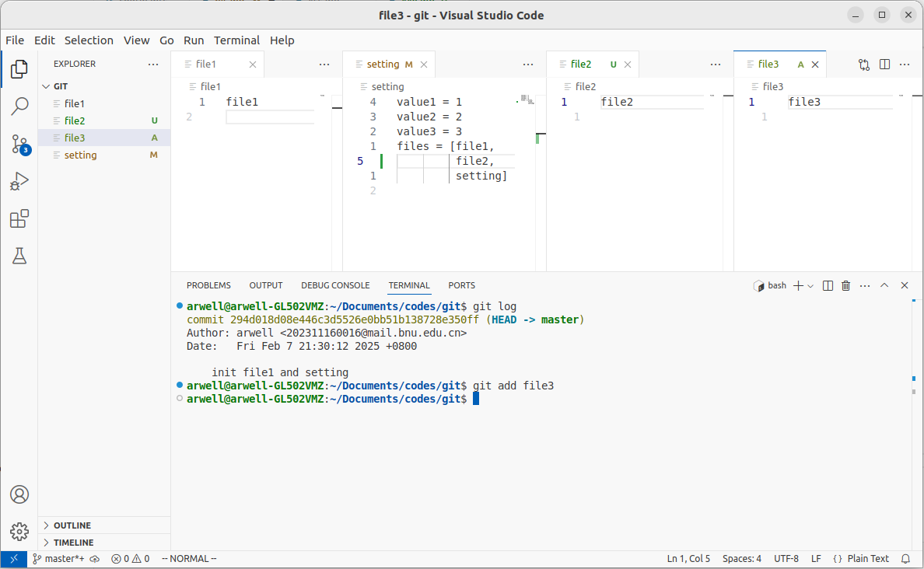Open the Testing flask icon
The height and width of the screenshot is (569, 924).
19,256
